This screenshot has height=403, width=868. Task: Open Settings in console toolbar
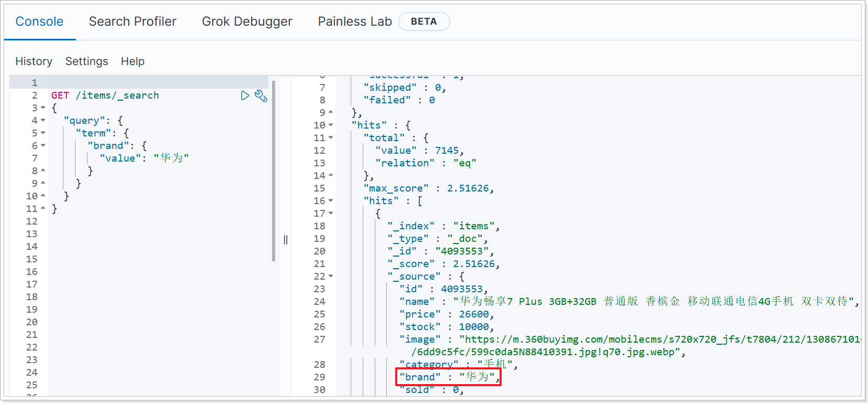[86, 61]
